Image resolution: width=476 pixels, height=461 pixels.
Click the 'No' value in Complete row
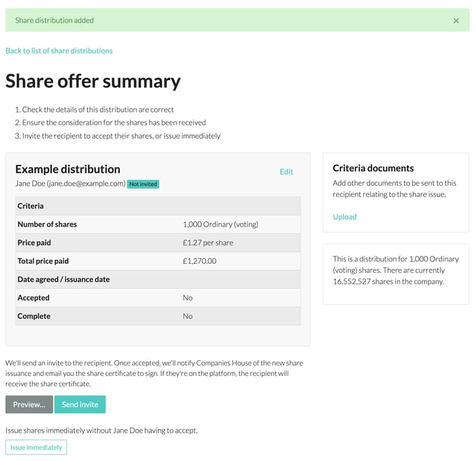coord(187,316)
